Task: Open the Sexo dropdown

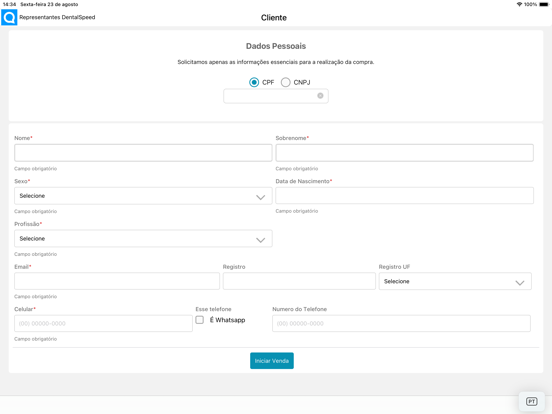Action: pyautogui.click(x=143, y=196)
